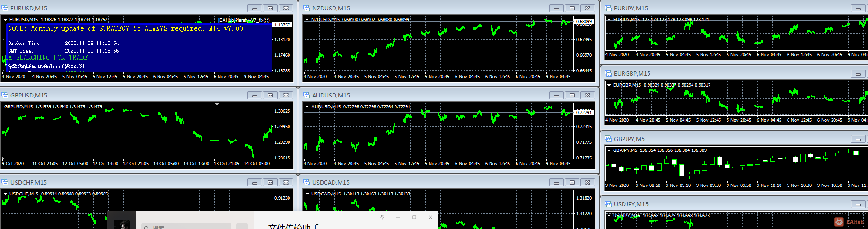Minimize the EURGBP,M15 chart window
868x229 pixels.
pyautogui.click(x=858, y=74)
